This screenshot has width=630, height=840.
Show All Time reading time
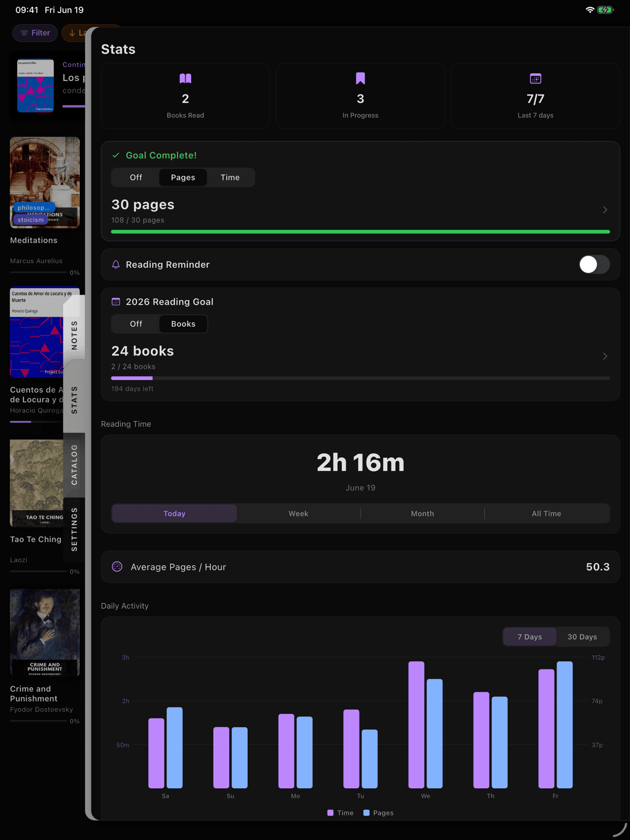coord(547,513)
